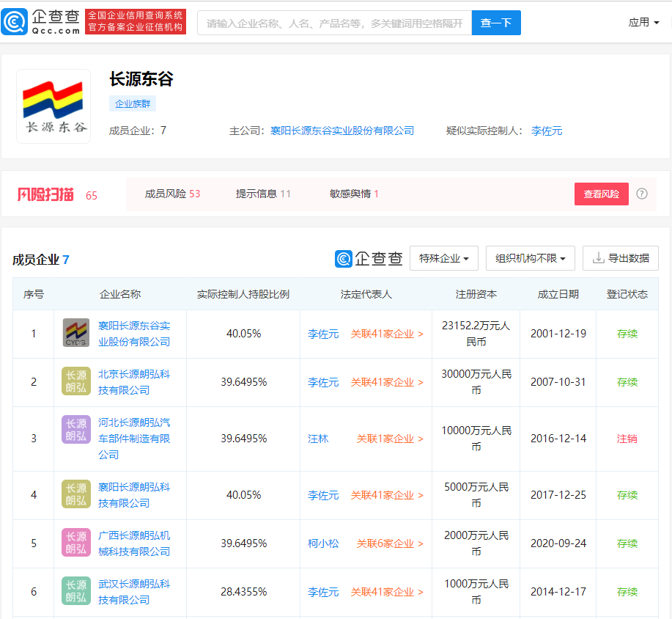Image resolution: width=672 pixels, height=619 pixels.
Task: Click the help question mark icon
Action: [x=641, y=194]
